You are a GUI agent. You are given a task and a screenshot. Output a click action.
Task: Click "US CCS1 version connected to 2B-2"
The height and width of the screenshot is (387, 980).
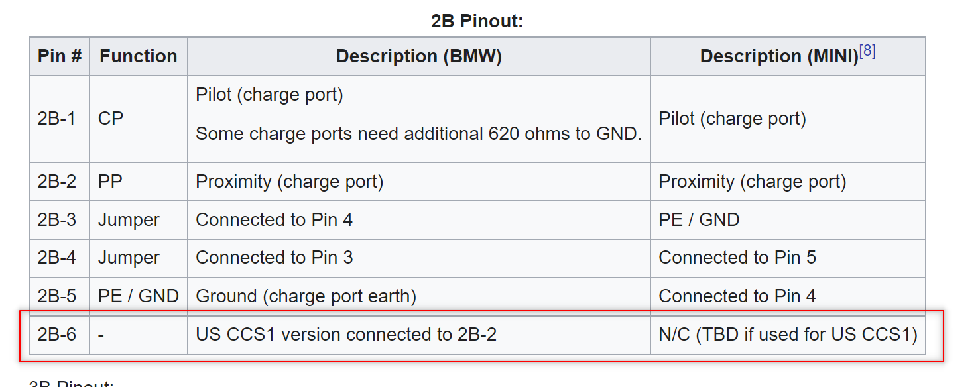click(345, 335)
